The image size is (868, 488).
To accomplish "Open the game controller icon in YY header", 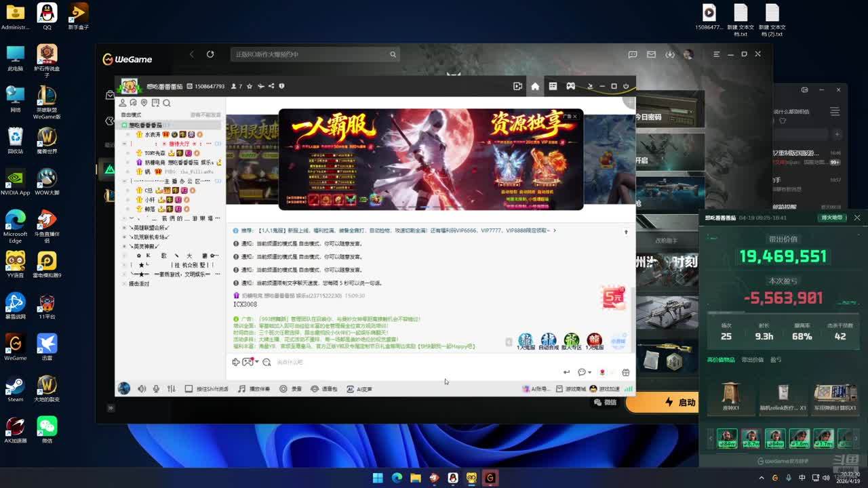I will (571, 86).
